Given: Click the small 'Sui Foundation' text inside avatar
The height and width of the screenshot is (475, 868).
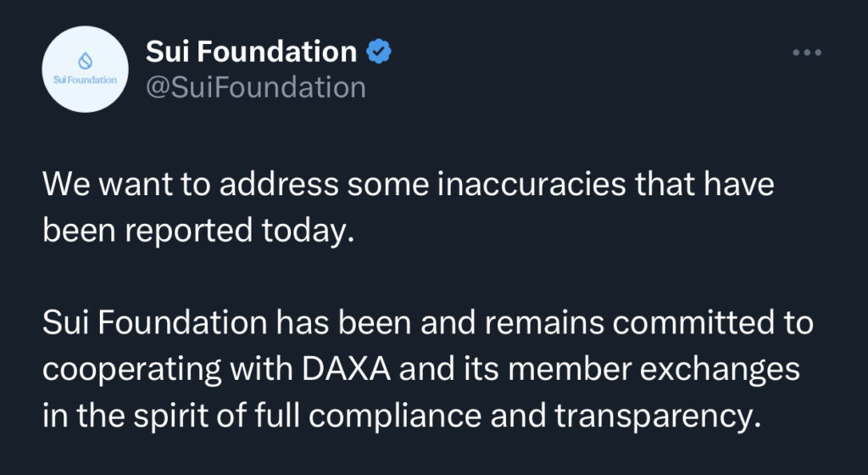Looking at the screenshot, I should click(86, 80).
